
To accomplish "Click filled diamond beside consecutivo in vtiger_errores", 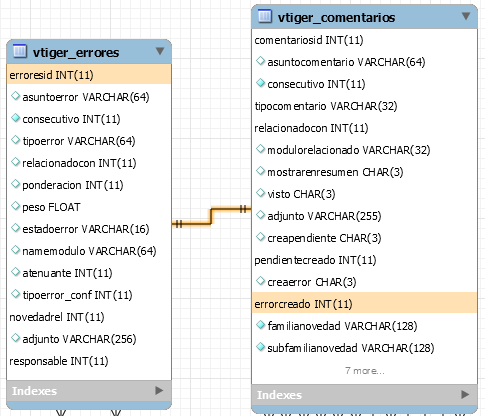I will point(15,118).
